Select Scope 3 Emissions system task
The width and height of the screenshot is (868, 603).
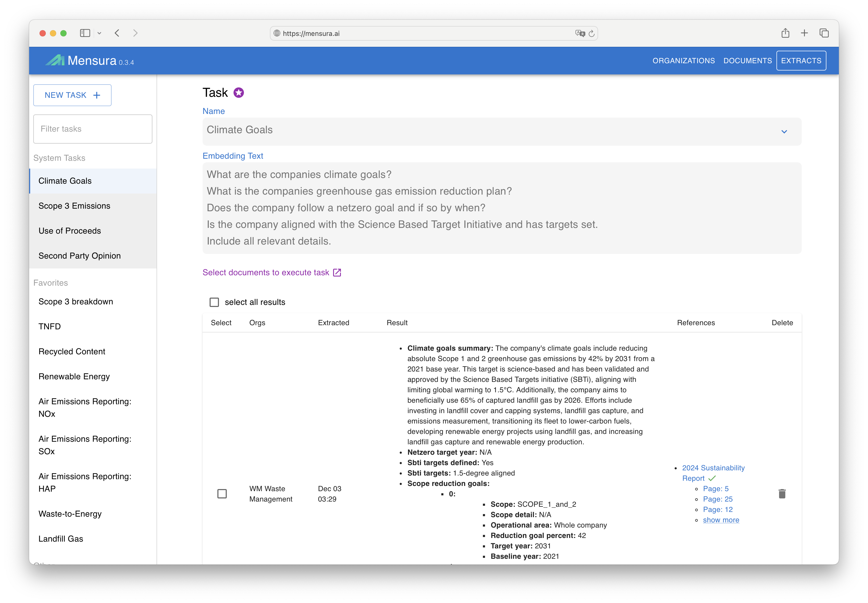[74, 206]
